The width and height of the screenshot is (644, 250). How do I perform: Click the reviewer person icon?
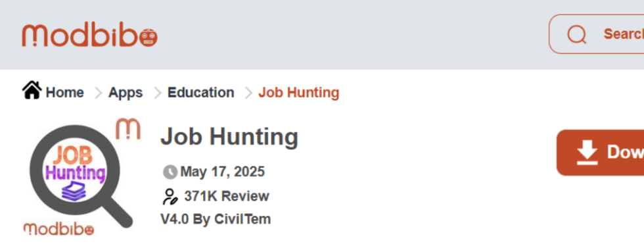tap(170, 197)
